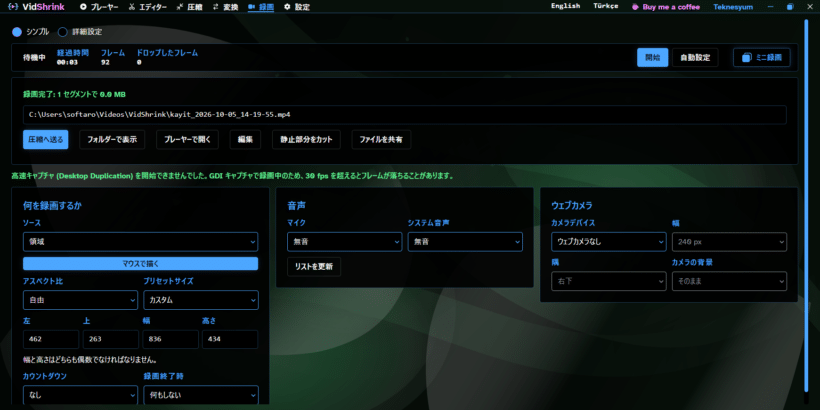Click リストを更新 button
Image resolution: width=820 pixels, height=410 pixels.
[314, 267]
